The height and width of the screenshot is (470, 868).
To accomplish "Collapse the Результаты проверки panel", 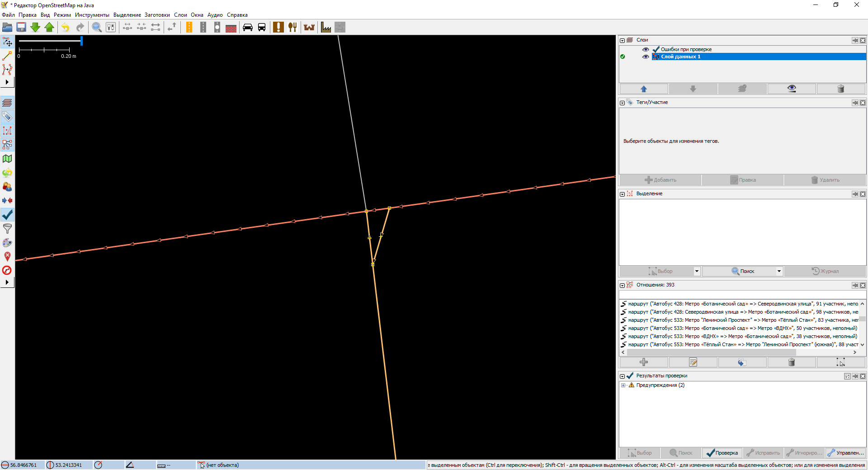I will click(623, 376).
